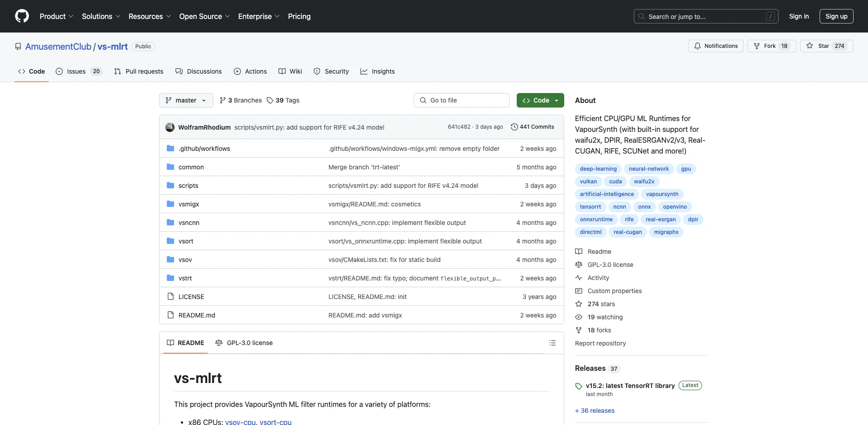Click the Sign up button

[x=836, y=16]
